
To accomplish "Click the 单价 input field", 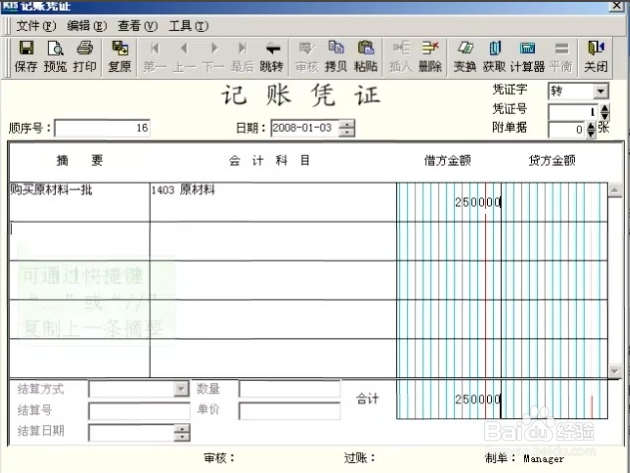I will [x=289, y=411].
